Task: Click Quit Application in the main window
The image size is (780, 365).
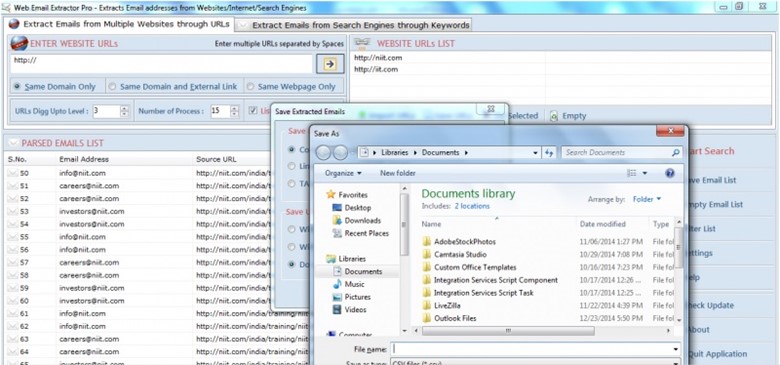Action: coord(716,354)
